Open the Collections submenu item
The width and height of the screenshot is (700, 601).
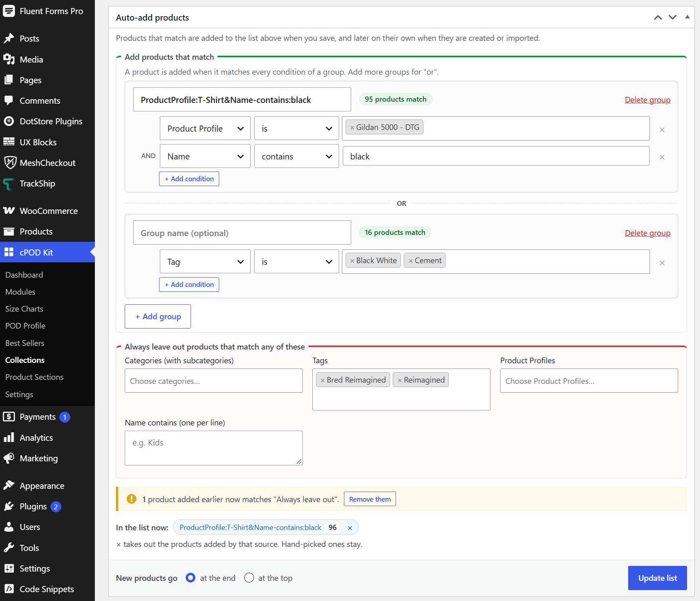point(25,360)
